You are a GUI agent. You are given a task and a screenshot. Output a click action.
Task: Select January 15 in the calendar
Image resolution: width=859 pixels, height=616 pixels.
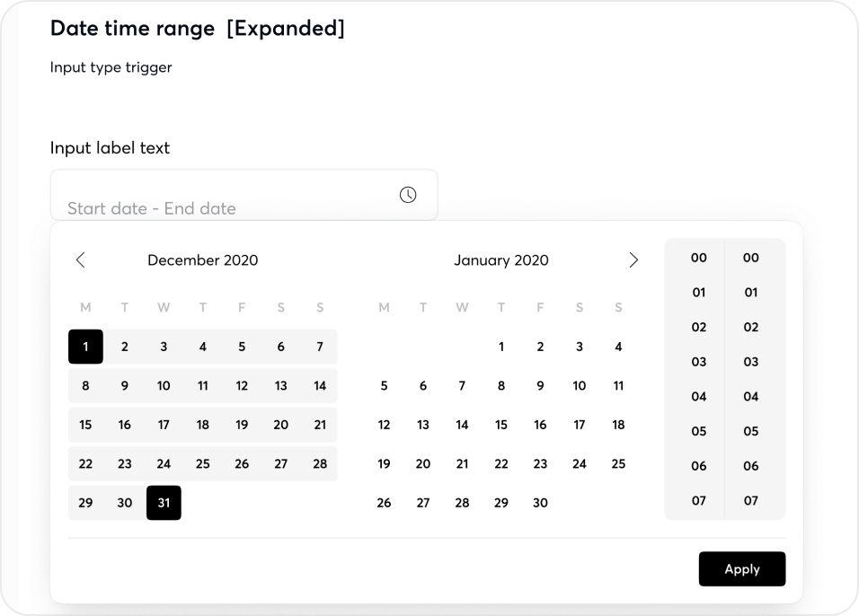click(501, 425)
